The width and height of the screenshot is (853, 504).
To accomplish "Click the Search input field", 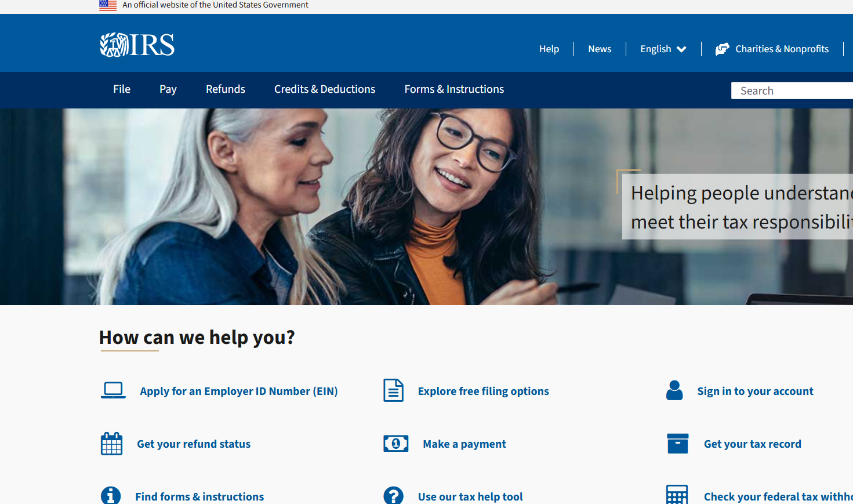I will tap(792, 90).
